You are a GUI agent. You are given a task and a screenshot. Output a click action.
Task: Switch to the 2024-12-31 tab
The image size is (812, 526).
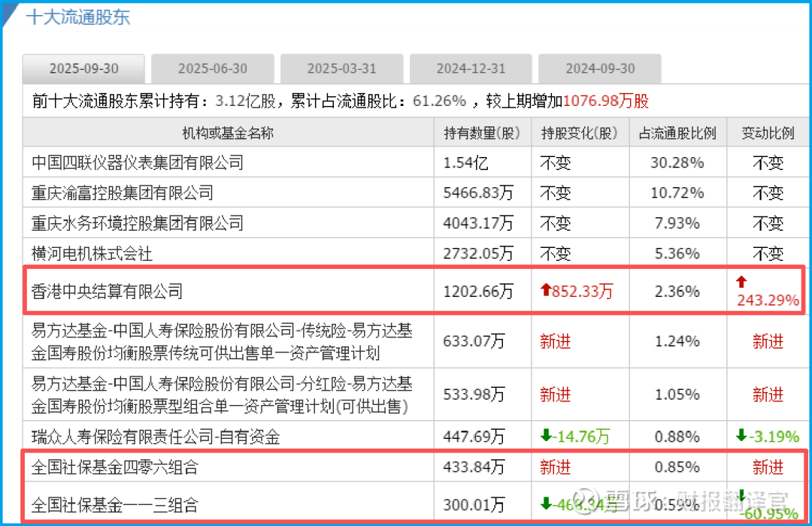tap(471, 68)
